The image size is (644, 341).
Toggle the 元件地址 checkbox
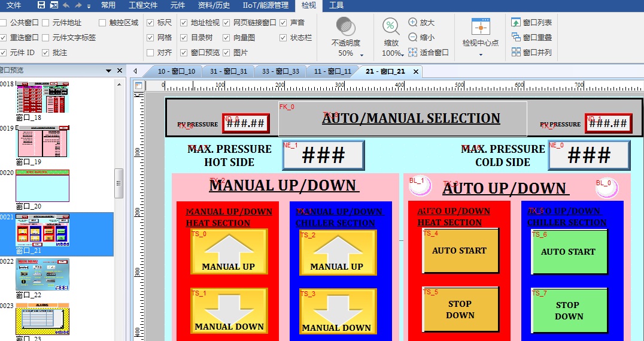45,23
